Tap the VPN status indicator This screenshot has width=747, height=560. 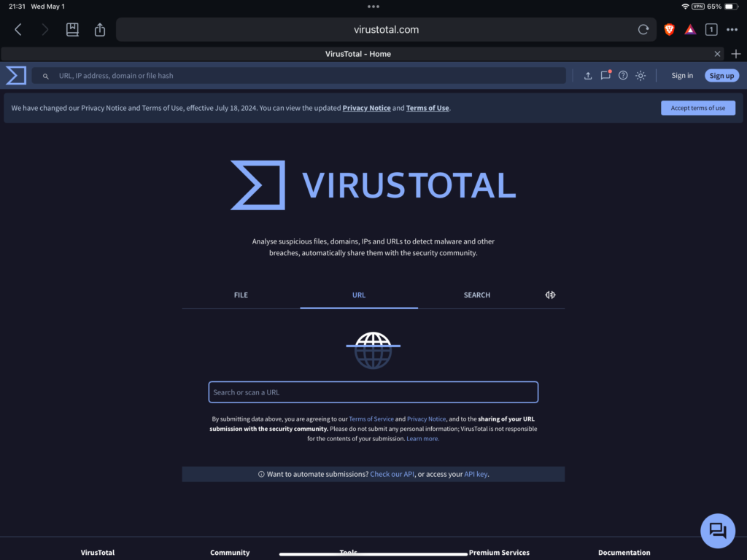[x=698, y=7]
